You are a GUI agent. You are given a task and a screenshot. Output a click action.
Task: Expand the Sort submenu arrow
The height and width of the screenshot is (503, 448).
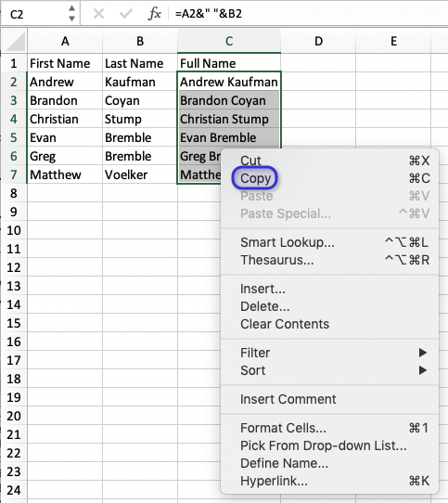point(423,370)
